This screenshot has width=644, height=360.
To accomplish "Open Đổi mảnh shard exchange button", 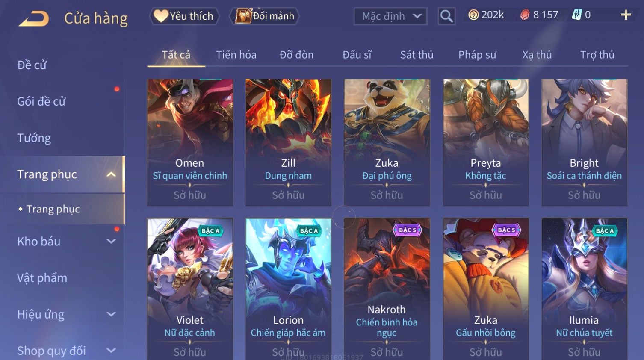I will click(x=264, y=16).
